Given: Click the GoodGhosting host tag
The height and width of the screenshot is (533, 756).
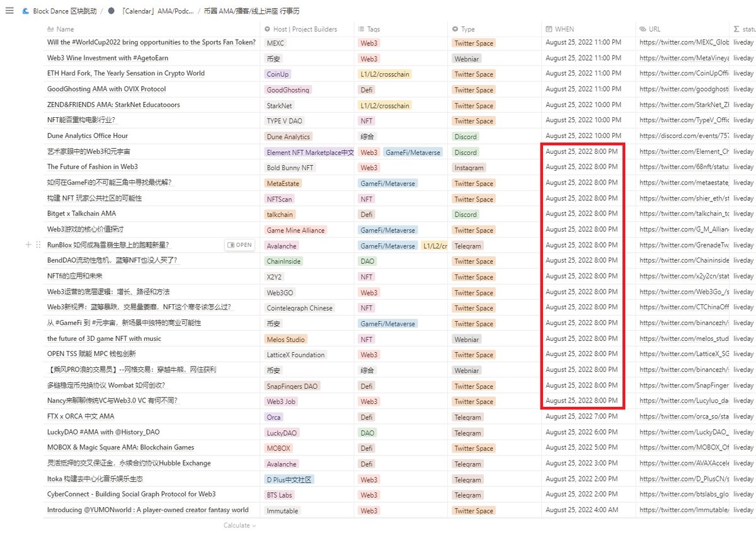Looking at the screenshot, I should [x=288, y=89].
